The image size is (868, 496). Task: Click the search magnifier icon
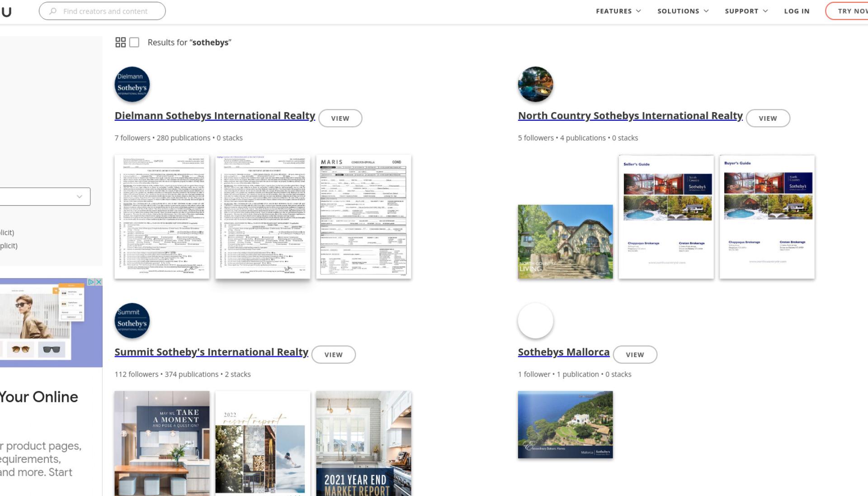tap(53, 11)
